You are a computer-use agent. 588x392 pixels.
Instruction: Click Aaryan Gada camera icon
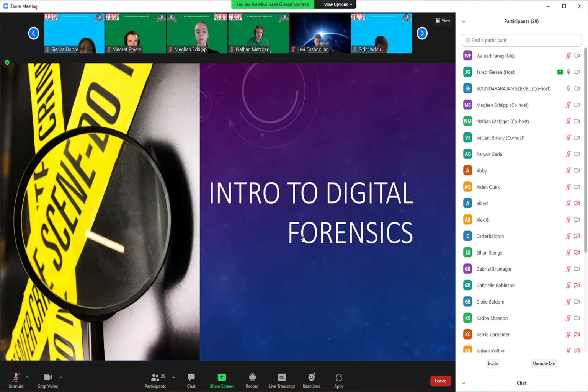tap(577, 154)
